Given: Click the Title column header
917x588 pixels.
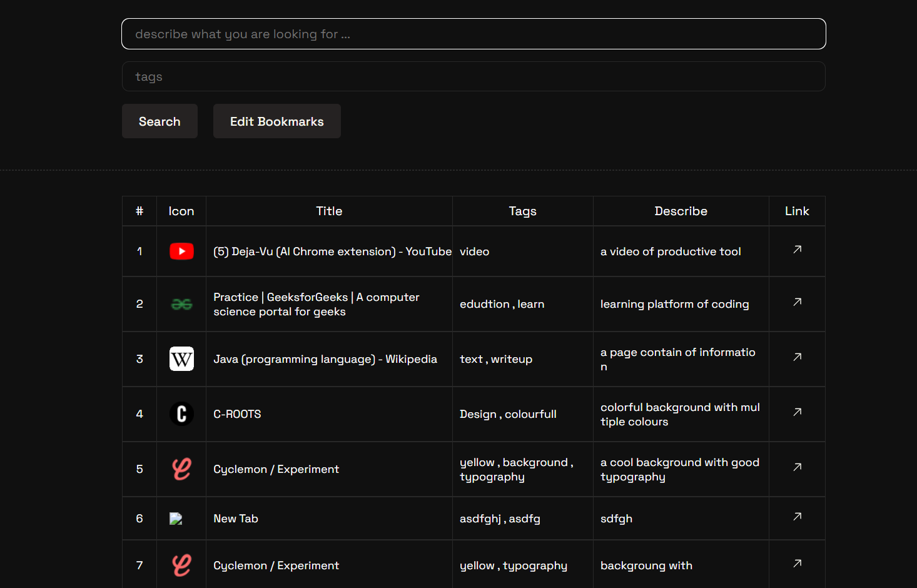Looking at the screenshot, I should click(x=329, y=211).
